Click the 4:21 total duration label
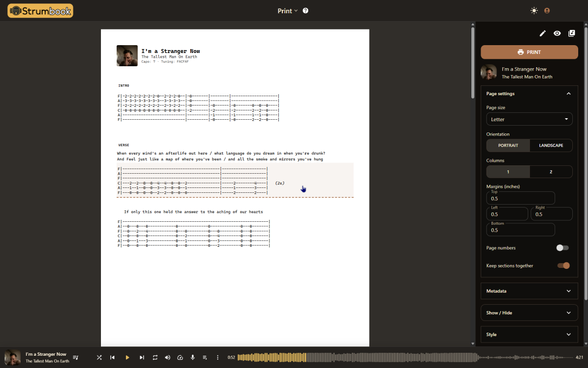 580,358
